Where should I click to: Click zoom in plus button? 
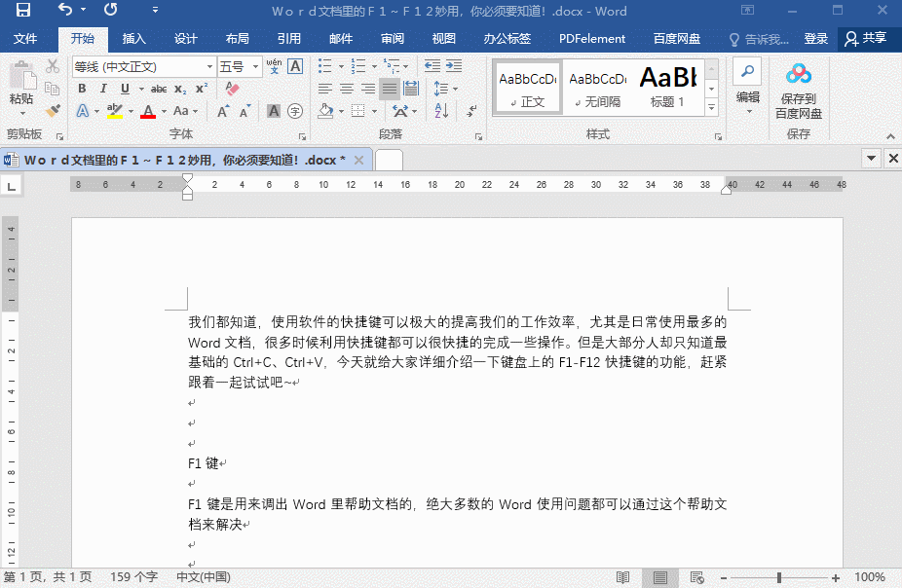pyautogui.click(x=835, y=577)
